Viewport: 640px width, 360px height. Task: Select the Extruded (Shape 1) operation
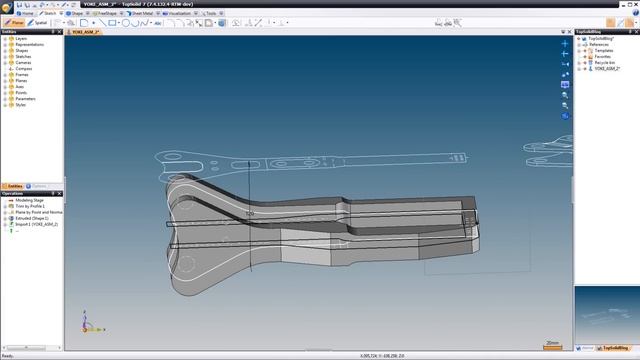point(31,218)
